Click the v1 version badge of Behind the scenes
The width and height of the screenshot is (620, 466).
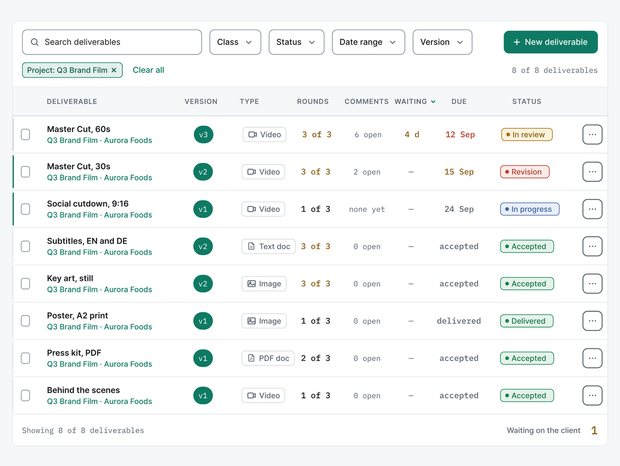click(x=203, y=396)
